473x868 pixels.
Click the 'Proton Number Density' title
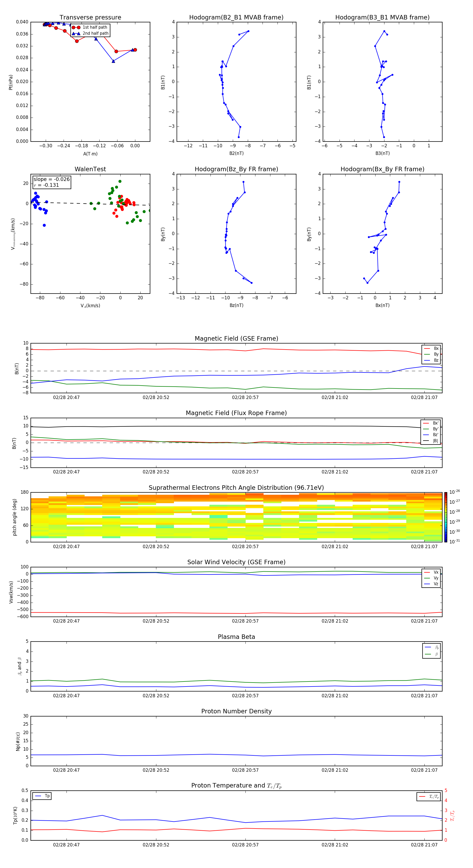coord(236,711)
